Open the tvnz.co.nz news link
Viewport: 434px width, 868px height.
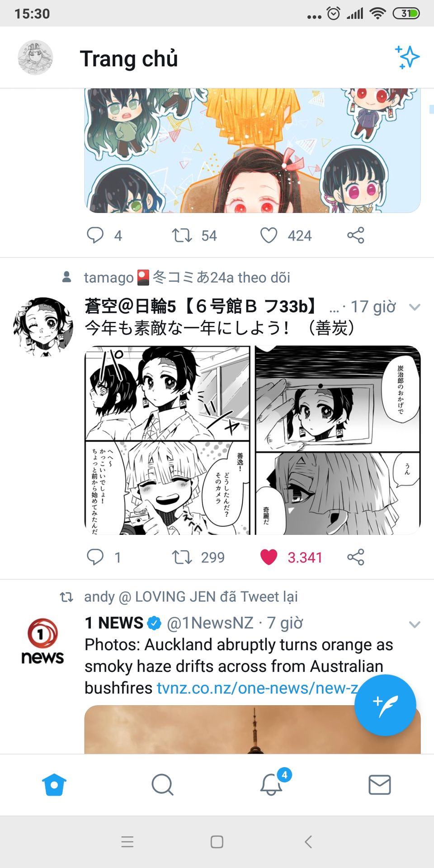(x=257, y=688)
